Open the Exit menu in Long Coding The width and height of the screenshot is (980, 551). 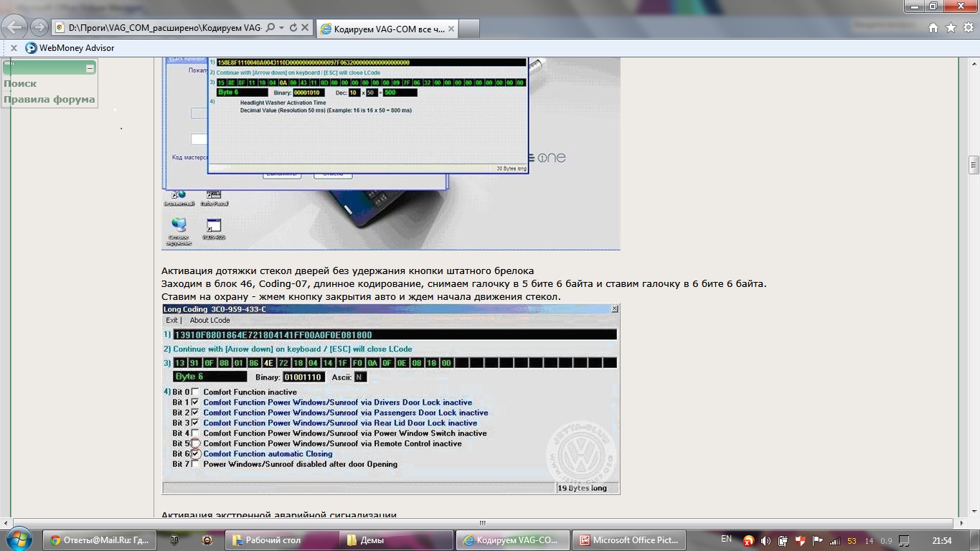click(x=171, y=320)
